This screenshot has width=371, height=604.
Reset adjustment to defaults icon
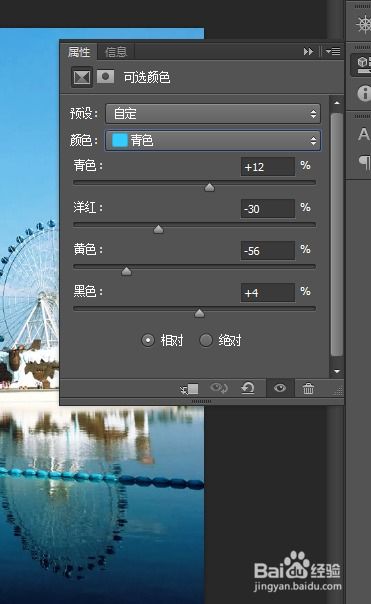(x=248, y=388)
